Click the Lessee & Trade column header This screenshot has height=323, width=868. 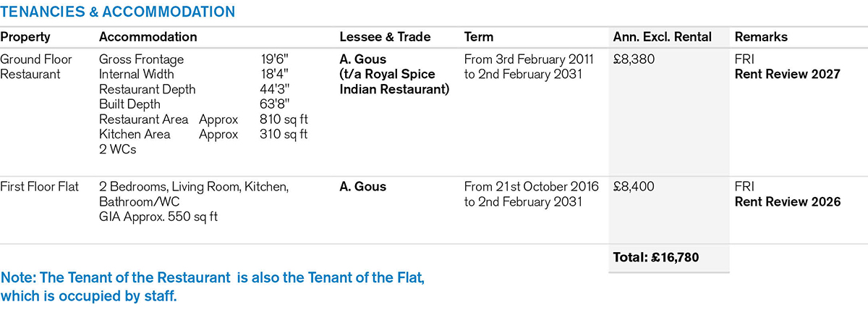(385, 37)
